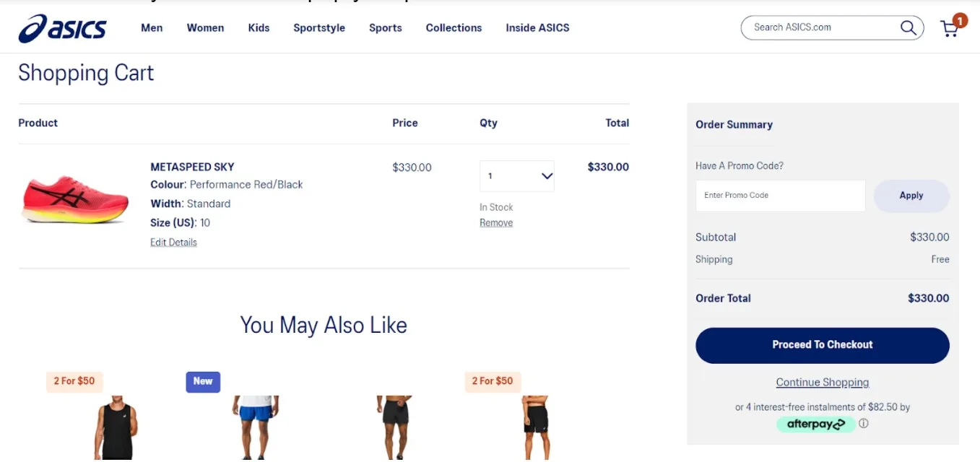Click Proceed To Checkout button
The height and width of the screenshot is (462, 980).
[x=823, y=345]
